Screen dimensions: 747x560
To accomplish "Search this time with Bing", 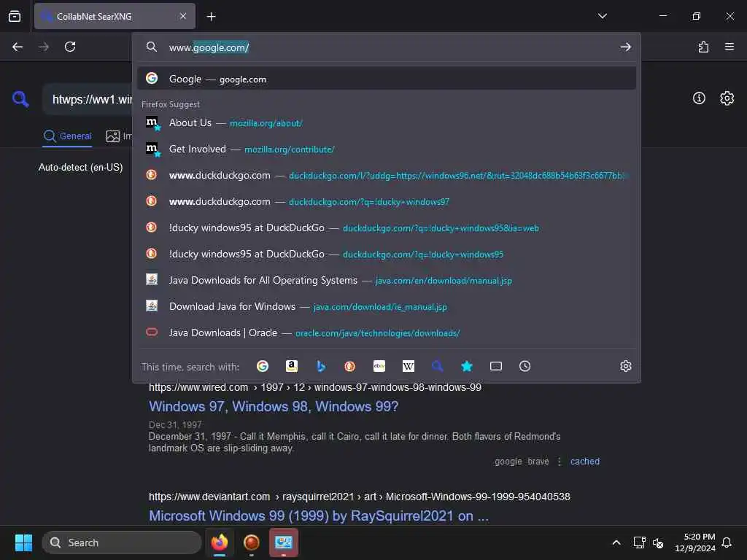I will [321, 366].
